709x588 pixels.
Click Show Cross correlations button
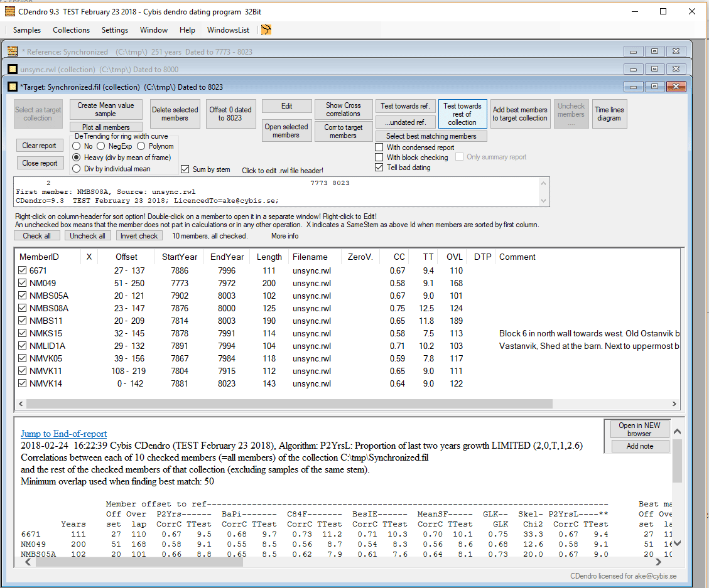tap(343, 109)
